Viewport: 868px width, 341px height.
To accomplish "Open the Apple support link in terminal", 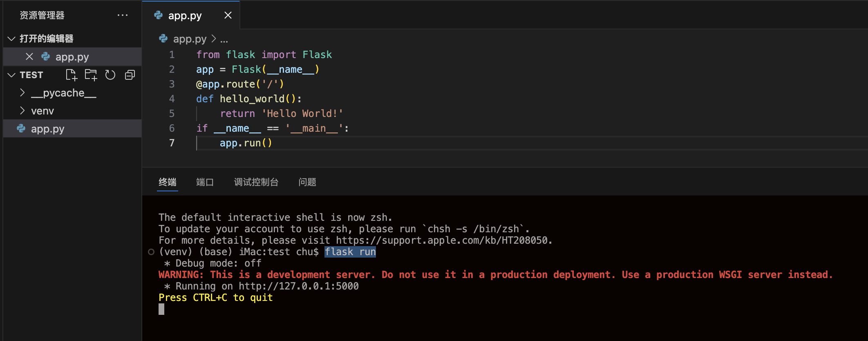I will (443, 240).
